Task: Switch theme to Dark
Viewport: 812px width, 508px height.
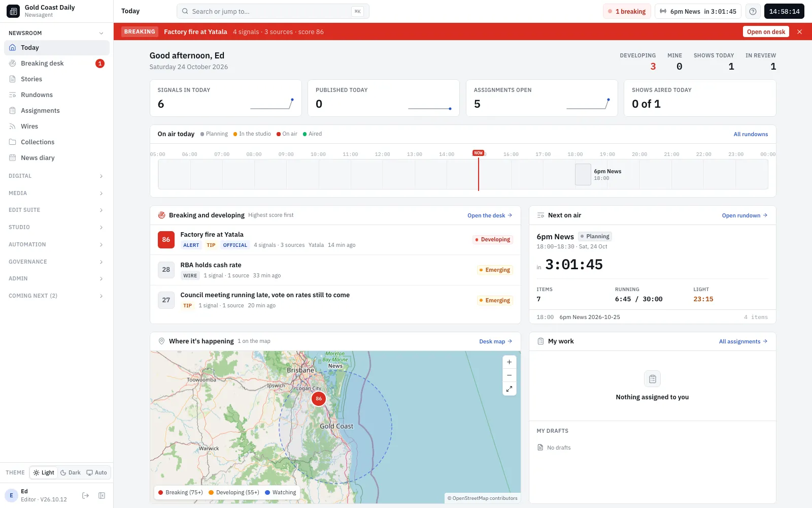Action: (x=71, y=472)
